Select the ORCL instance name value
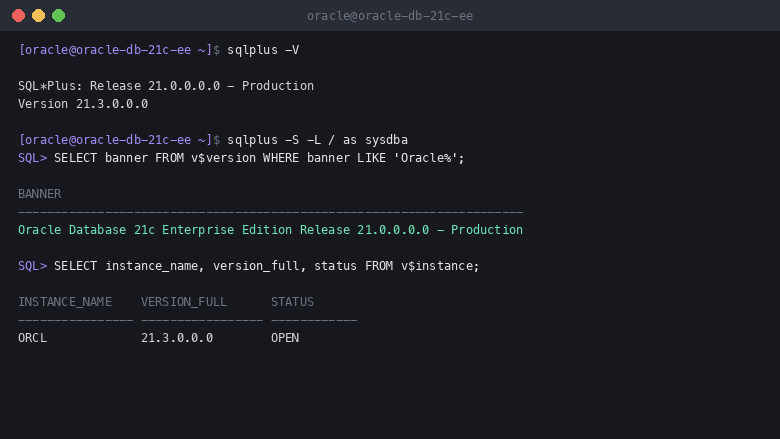The height and width of the screenshot is (439, 780). click(33, 338)
